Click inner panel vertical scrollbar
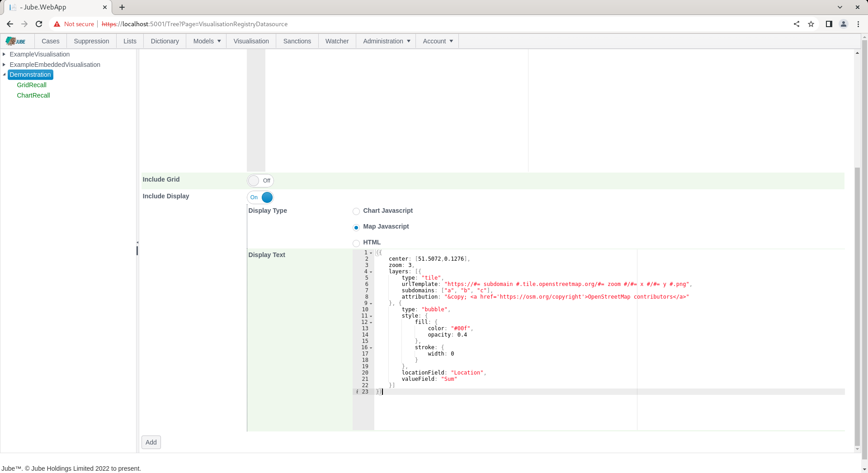 pos(857,307)
